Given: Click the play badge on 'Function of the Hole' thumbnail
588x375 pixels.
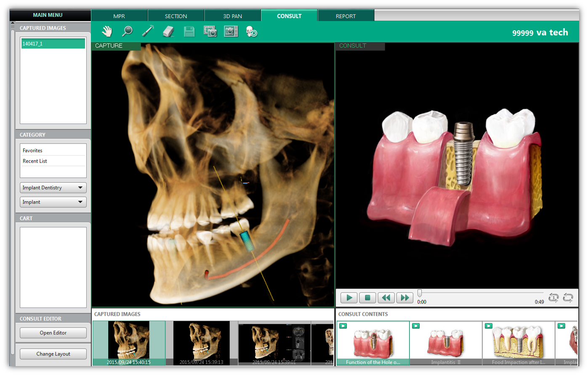Looking at the screenshot, I should tap(343, 326).
